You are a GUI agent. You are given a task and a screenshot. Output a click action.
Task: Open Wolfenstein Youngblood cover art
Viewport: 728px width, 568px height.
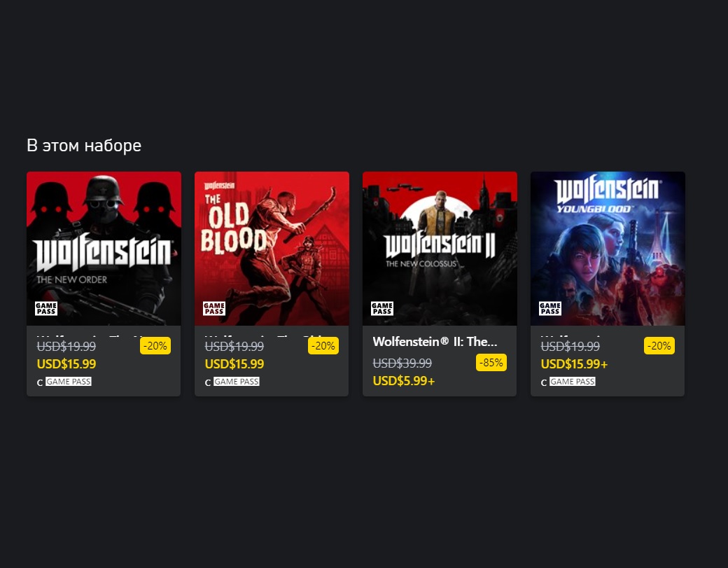608,249
